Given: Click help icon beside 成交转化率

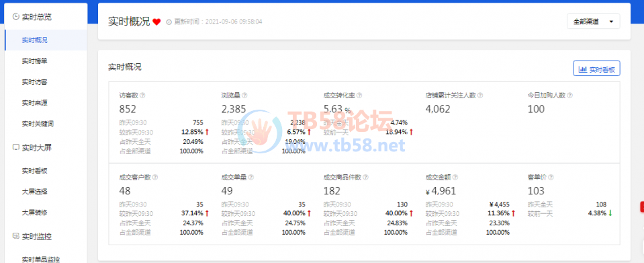Looking at the screenshot, I should pyautogui.click(x=359, y=95).
